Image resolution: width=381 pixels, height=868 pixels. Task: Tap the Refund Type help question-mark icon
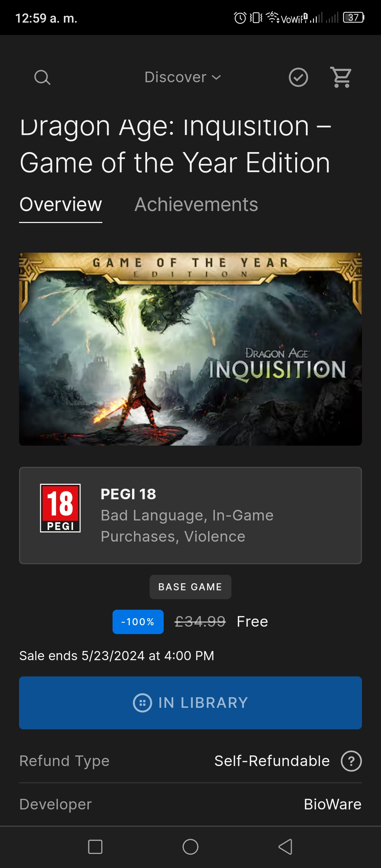click(351, 761)
